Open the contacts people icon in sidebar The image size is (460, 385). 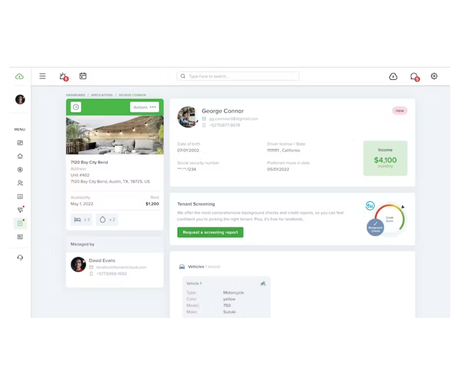point(20,183)
